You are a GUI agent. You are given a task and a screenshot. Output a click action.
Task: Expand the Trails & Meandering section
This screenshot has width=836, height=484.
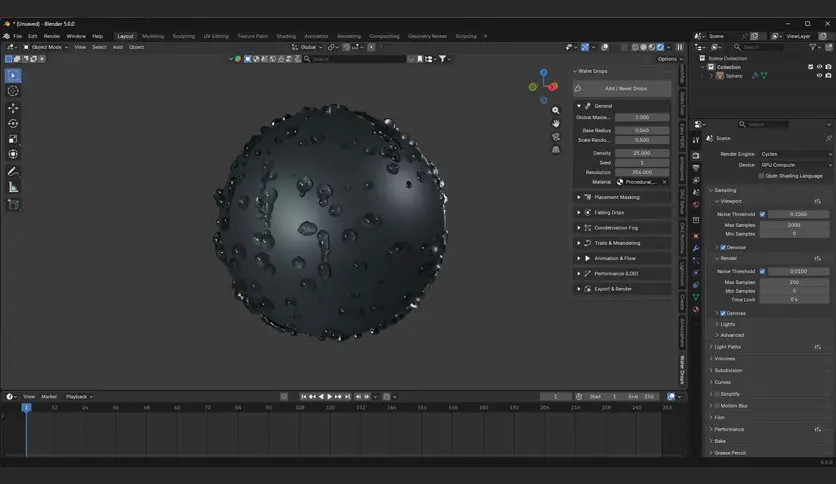coord(622,243)
